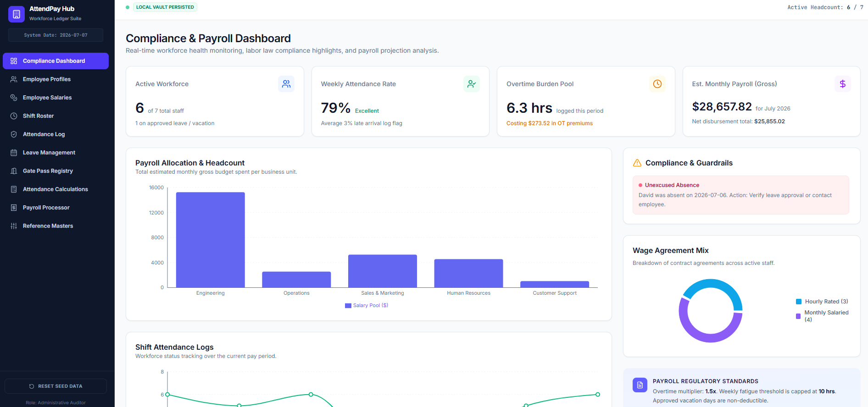This screenshot has width=868, height=407.
Task: Click the Gate Pass Registry door icon
Action: tap(14, 171)
